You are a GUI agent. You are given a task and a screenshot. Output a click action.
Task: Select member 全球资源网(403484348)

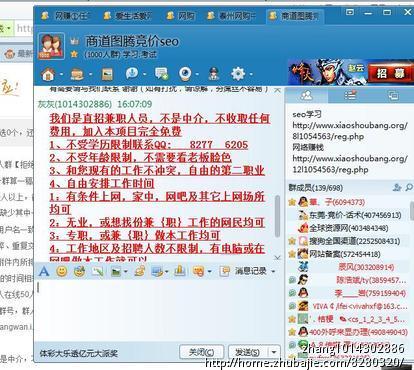click(348, 228)
